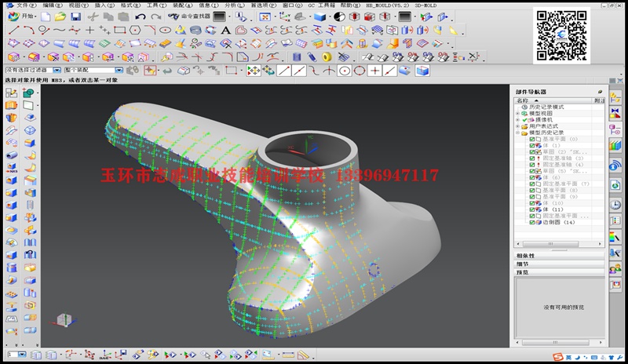Uncheck 体 (1) feature checkbox
This screenshot has width=628, height=364.
coord(532,145)
